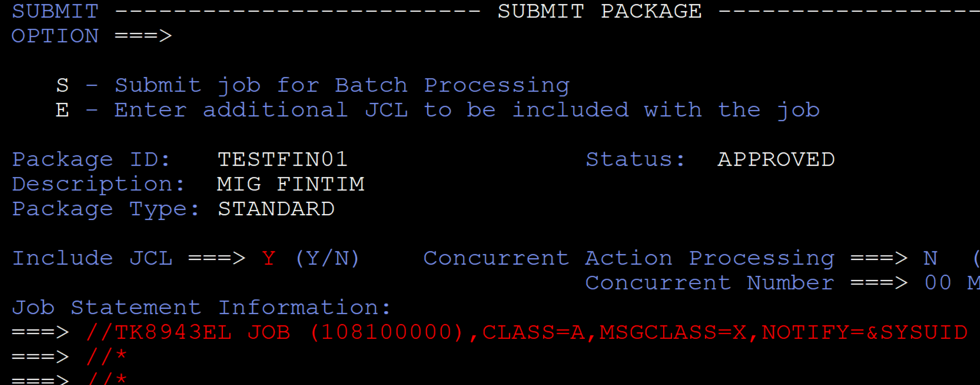Click the second job statement line
Screen dimensions: 980x385
pyautogui.click(x=107, y=357)
